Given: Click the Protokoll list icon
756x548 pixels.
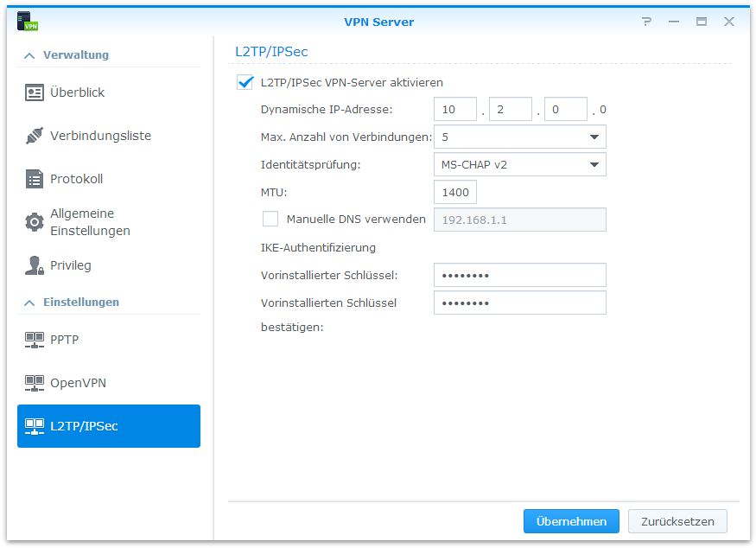Looking at the screenshot, I should pos(35,179).
